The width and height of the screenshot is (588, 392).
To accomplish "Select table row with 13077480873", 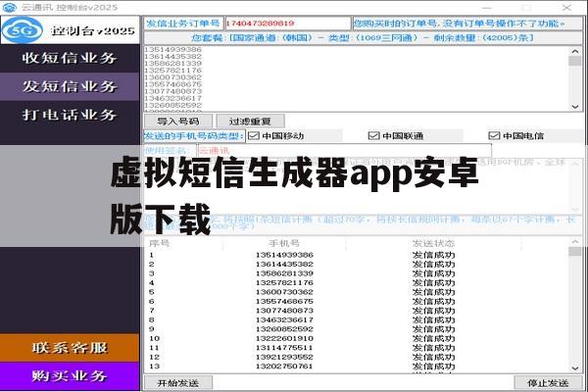I will pyautogui.click(x=357, y=311).
